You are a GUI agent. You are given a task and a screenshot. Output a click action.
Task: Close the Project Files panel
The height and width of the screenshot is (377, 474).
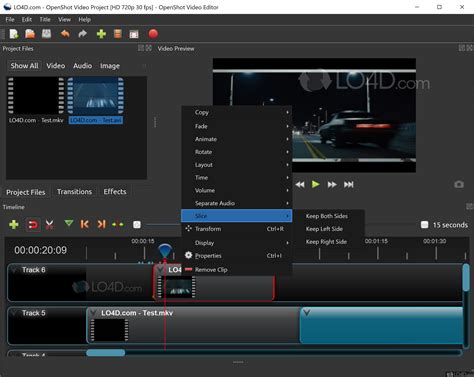[149, 48]
